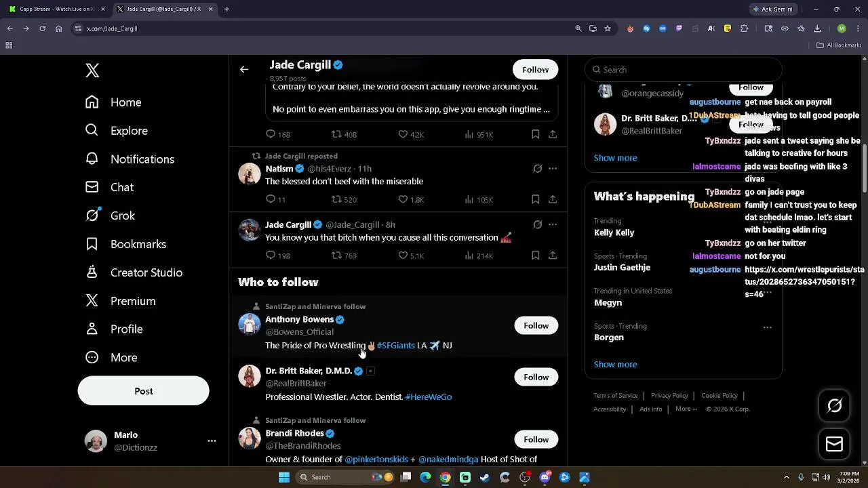Like Natism post with 1.8K likes
The height and width of the screenshot is (488, 868).
(x=403, y=199)
